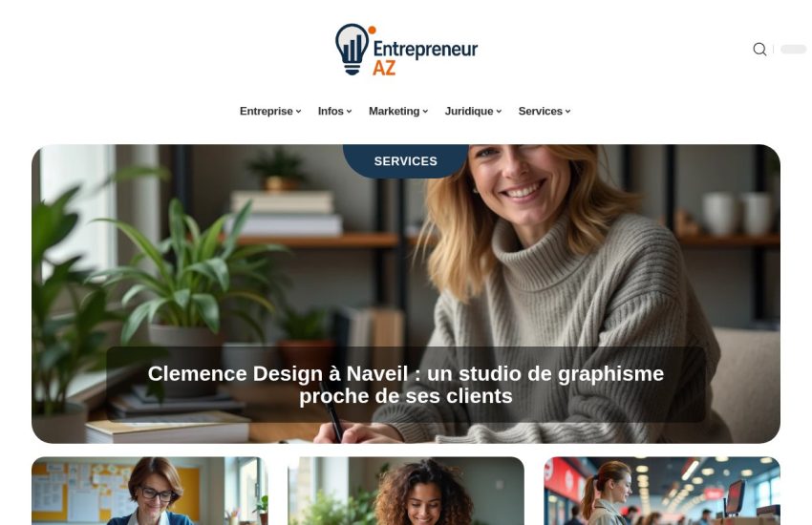Select the Juridique menu label
Viewport: 812px width, 525px height.
[x=469, y=112]
